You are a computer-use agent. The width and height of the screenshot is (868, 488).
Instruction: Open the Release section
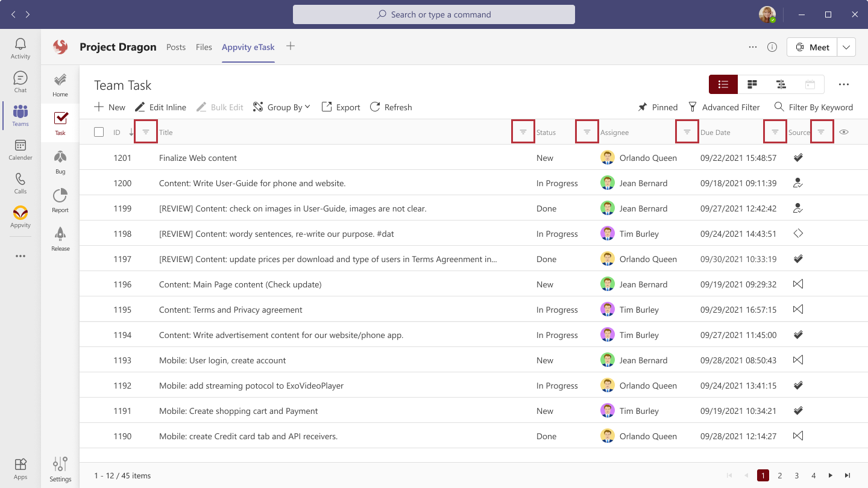(x=60, y=238)
